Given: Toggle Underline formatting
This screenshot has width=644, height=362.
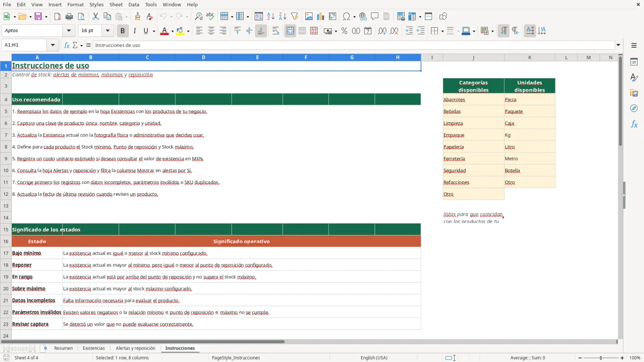Looking at the screenshot, I should [145, 31].
